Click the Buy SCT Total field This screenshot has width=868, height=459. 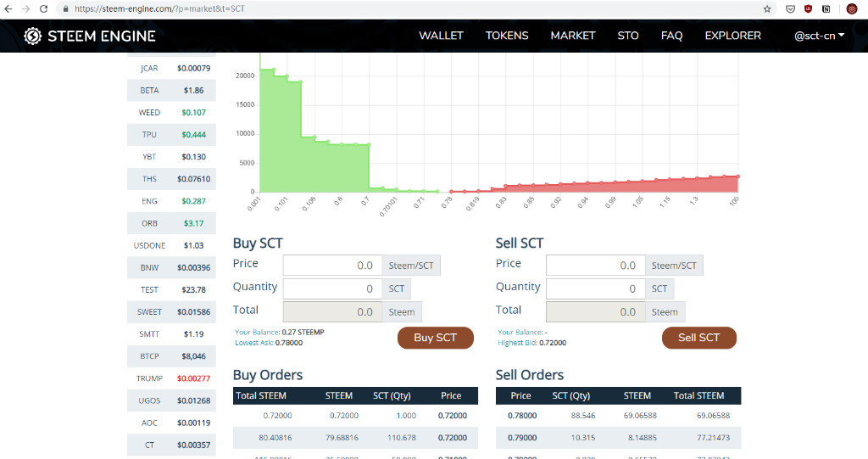click(x=332, y=312)
